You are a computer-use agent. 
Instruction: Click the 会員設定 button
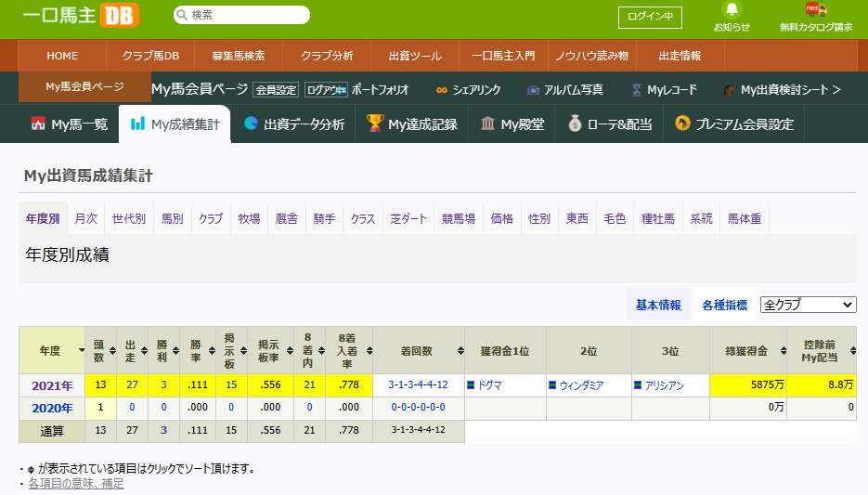pos(276,90)
